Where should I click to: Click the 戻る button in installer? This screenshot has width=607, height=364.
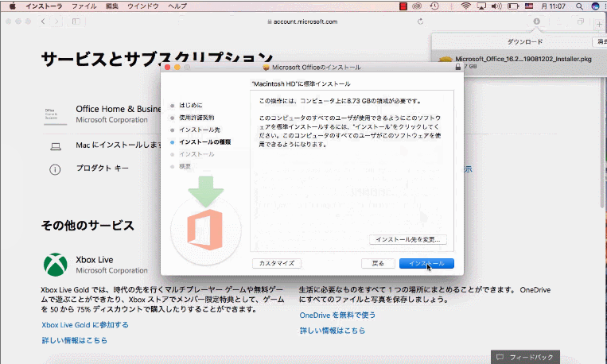point(378,263)
